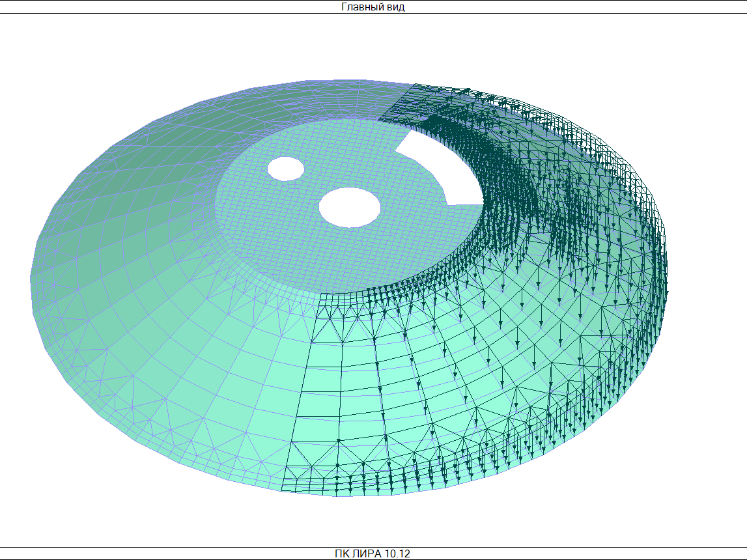Screen dimensions: 747x560
Task: Click the "ПК ЛИРА 10.12" footer label
Action: pos(373,553)
